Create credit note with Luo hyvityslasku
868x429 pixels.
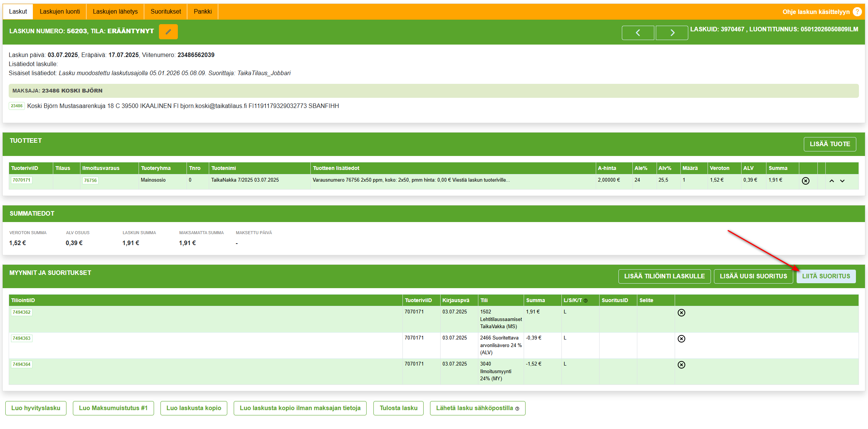coord(36,408)
